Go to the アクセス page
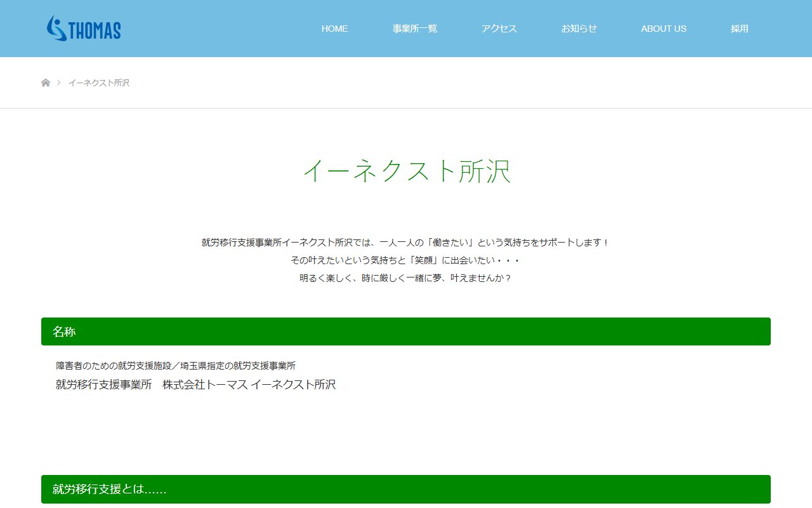Viewport: 812px width, 508px height. (499, 29)
